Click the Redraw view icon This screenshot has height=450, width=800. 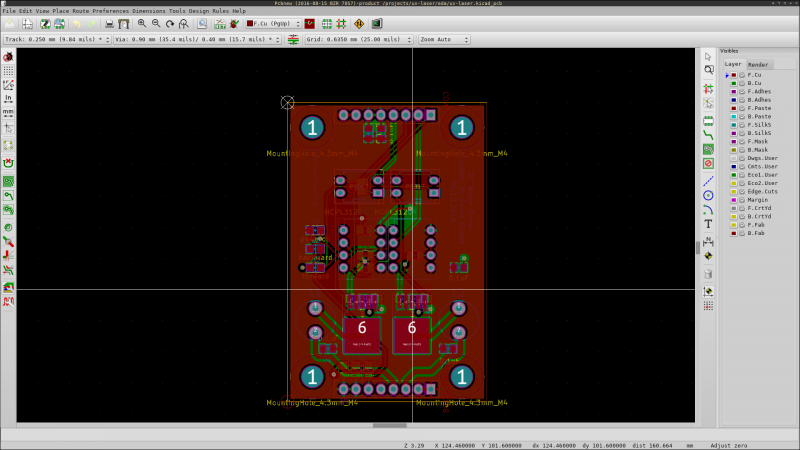coord(170,24)
